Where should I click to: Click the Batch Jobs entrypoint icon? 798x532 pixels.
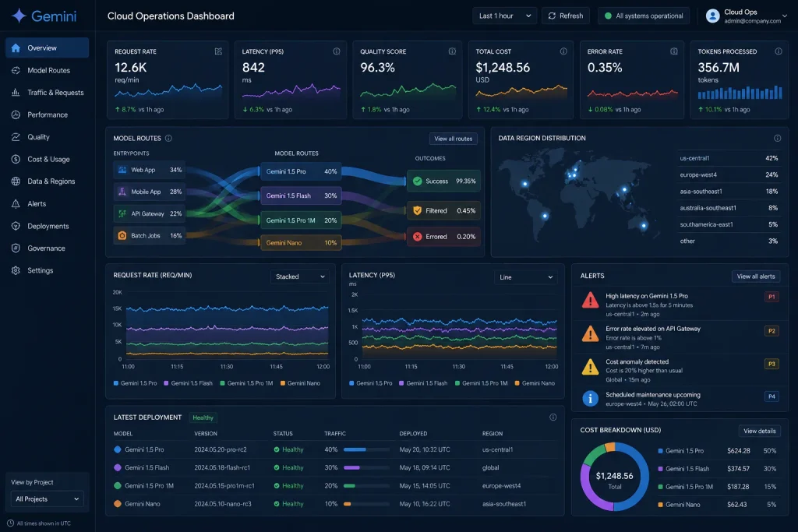122,235
